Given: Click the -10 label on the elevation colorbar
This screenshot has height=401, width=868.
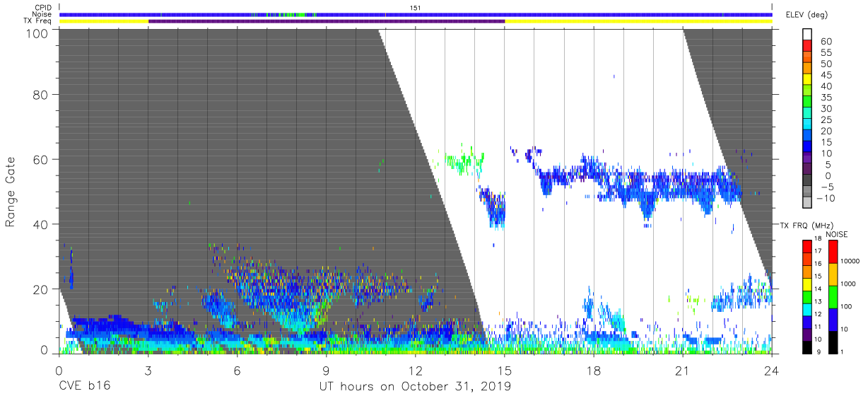Looking at the screenshot, I should [826, 198].
